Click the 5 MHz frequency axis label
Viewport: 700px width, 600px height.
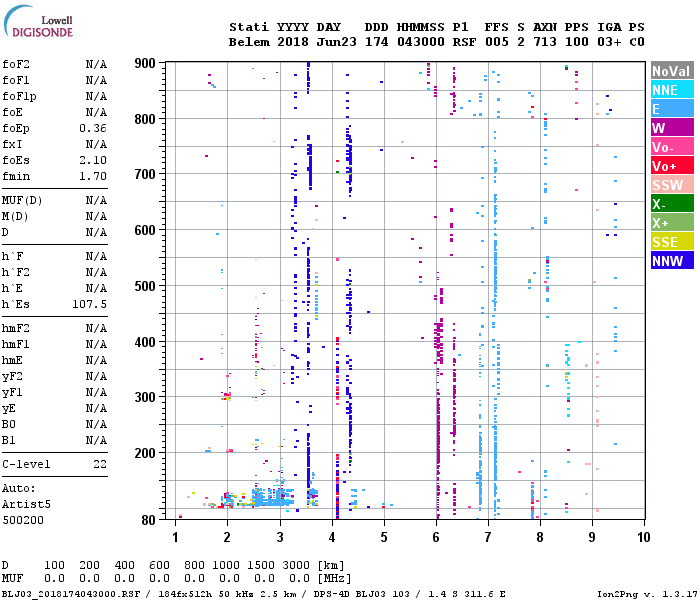click(x=384, y=538)
